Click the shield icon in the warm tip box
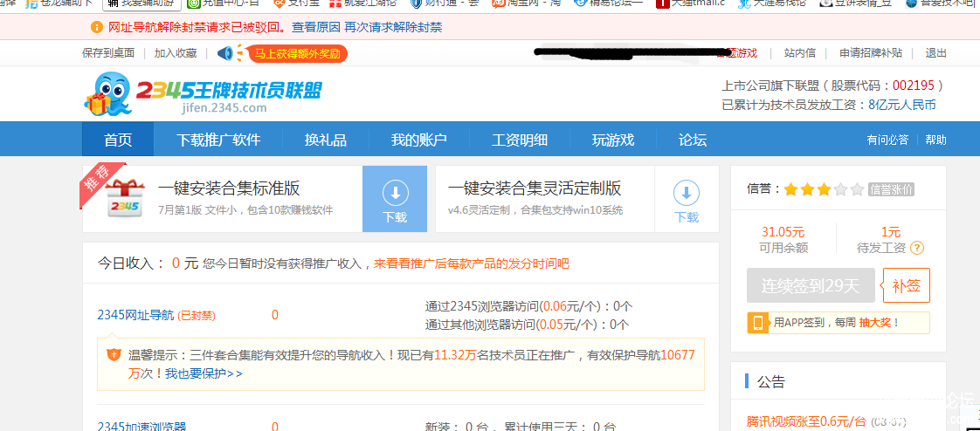The height and width of the screenshot is (431, 980). 114,355
